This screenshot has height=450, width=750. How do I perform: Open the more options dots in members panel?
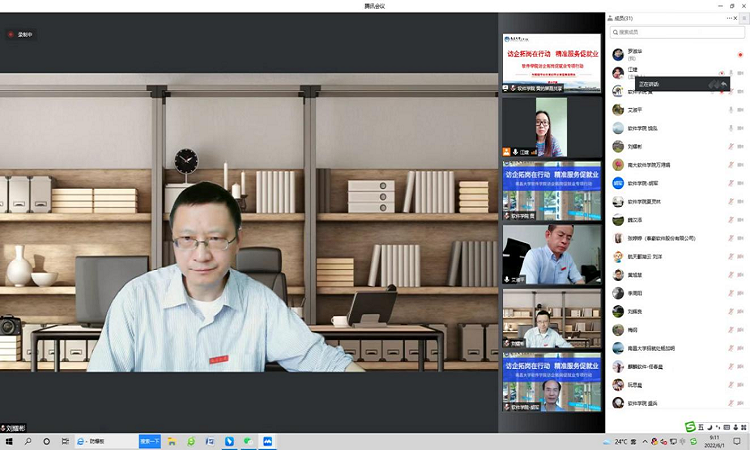coord(729,18)
